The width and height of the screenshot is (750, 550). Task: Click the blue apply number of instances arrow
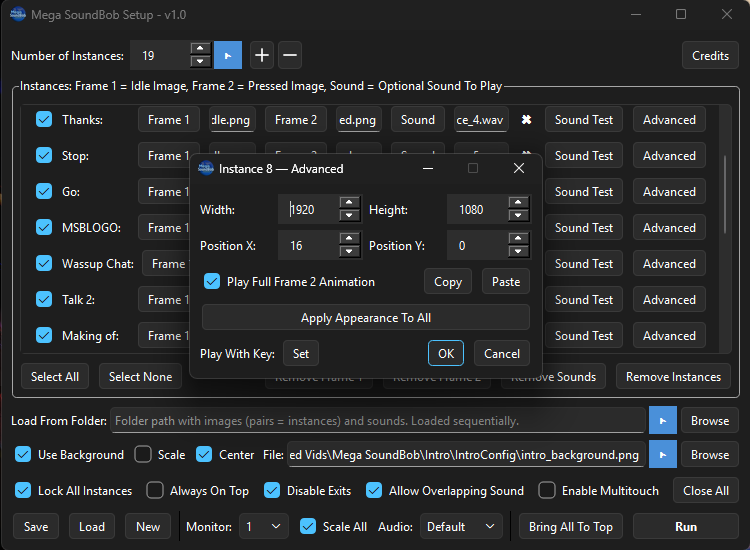228,56
